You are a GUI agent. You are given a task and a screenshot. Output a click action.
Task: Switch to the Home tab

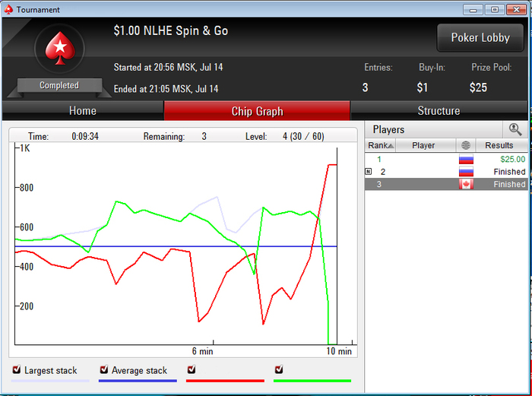[83, 111]
